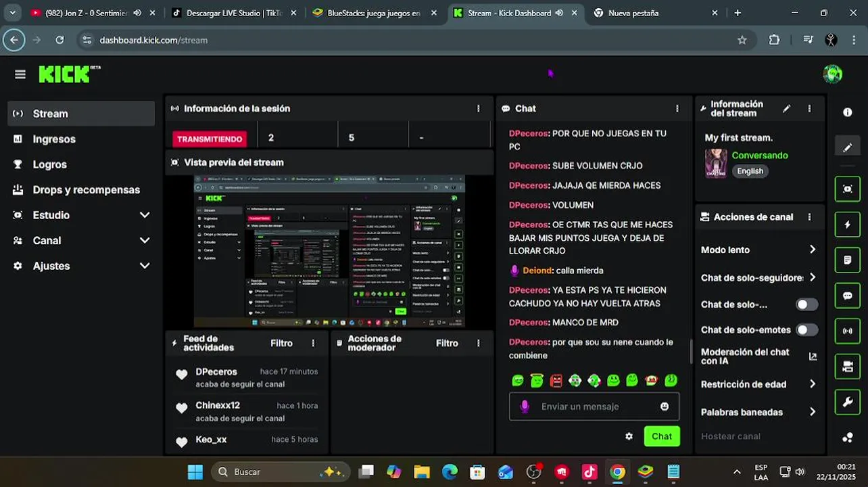The image size is (868, 487).
Task: Click the info icon in right rail
Action: tap(848, 112)
